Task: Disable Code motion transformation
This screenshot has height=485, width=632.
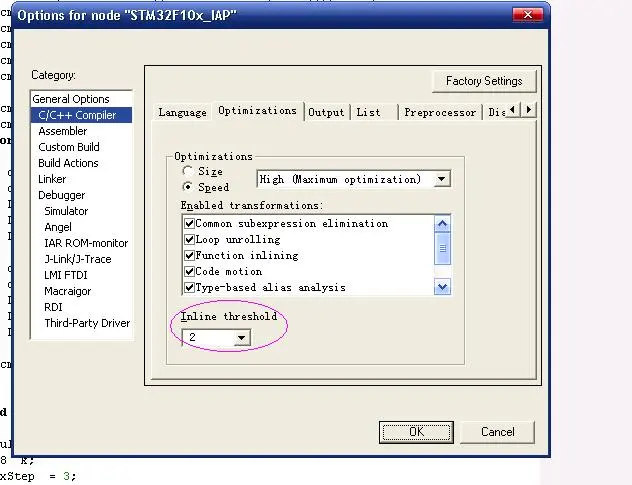Action: pos(189,271)
